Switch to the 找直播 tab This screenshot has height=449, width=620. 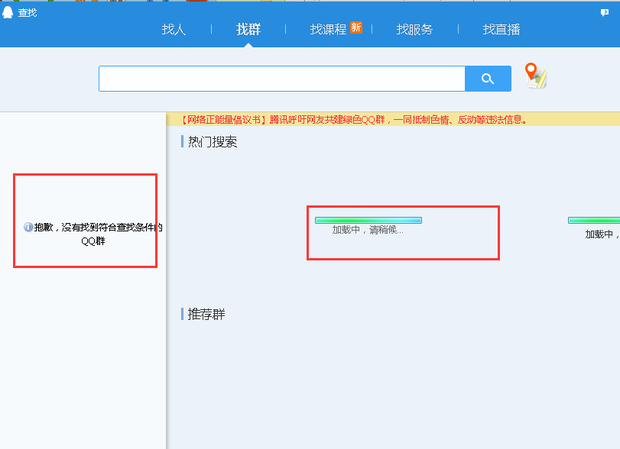click(501, 29)
